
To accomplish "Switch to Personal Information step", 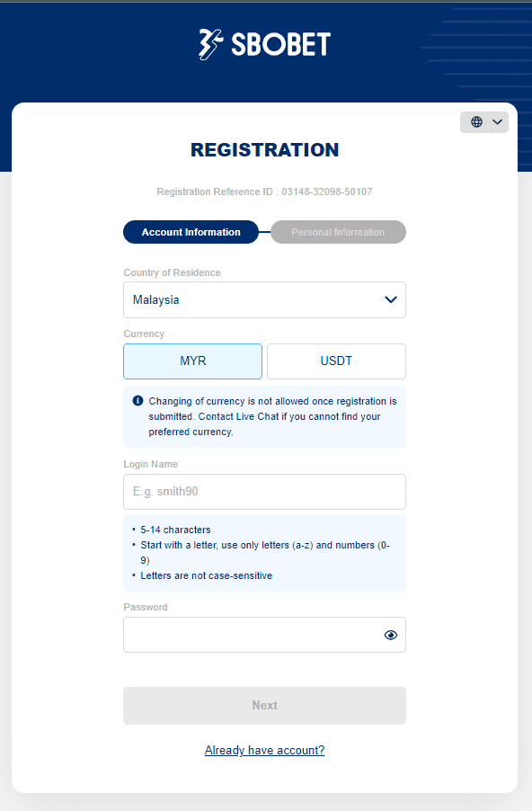I will [338, 232].
